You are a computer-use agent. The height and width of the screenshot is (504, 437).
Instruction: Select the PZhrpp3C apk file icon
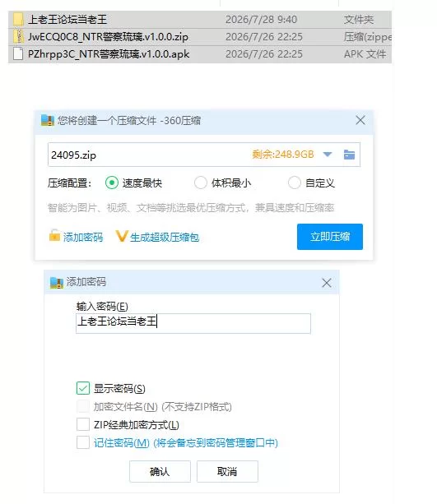[18, 54]
